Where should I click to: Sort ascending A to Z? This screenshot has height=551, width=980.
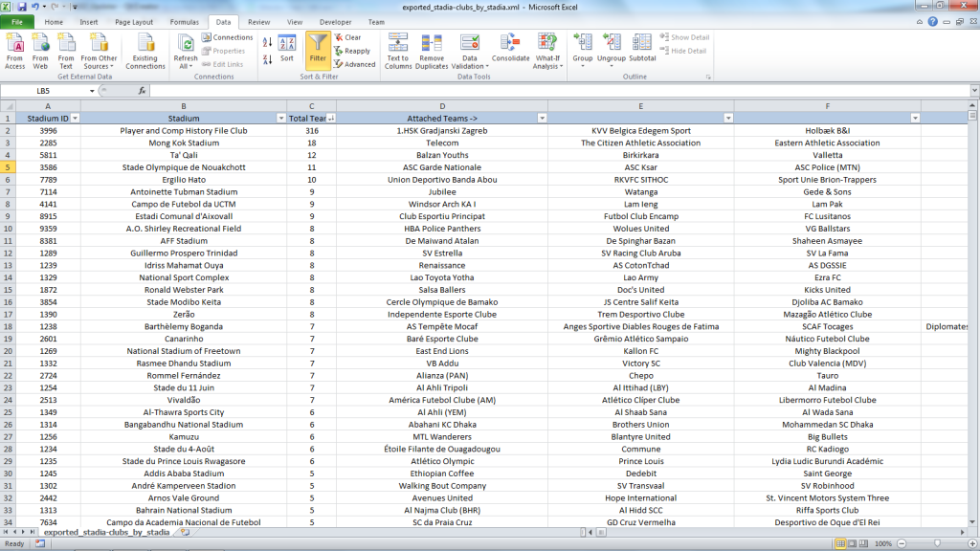[x=268, y=42]
